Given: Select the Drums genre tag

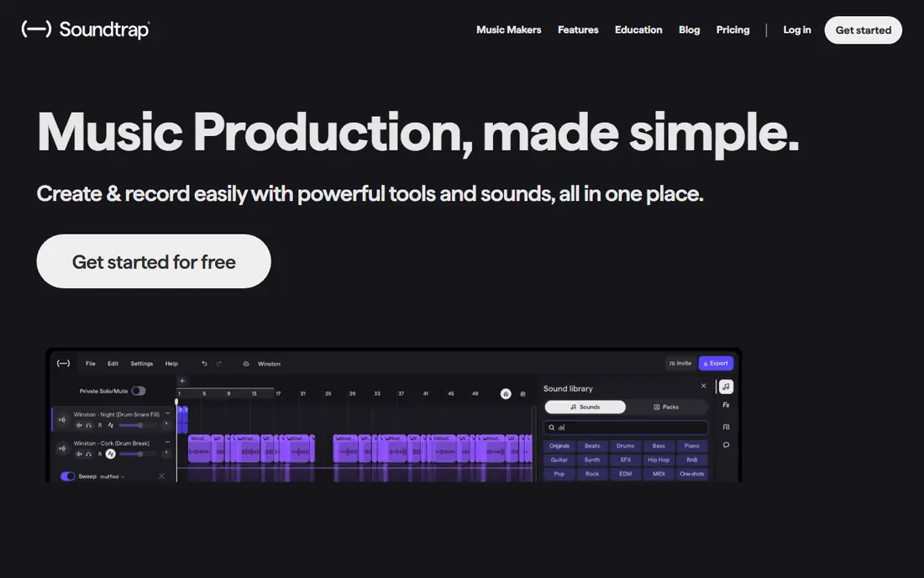Looking at the screenshot, I should [x=625, y=446].
